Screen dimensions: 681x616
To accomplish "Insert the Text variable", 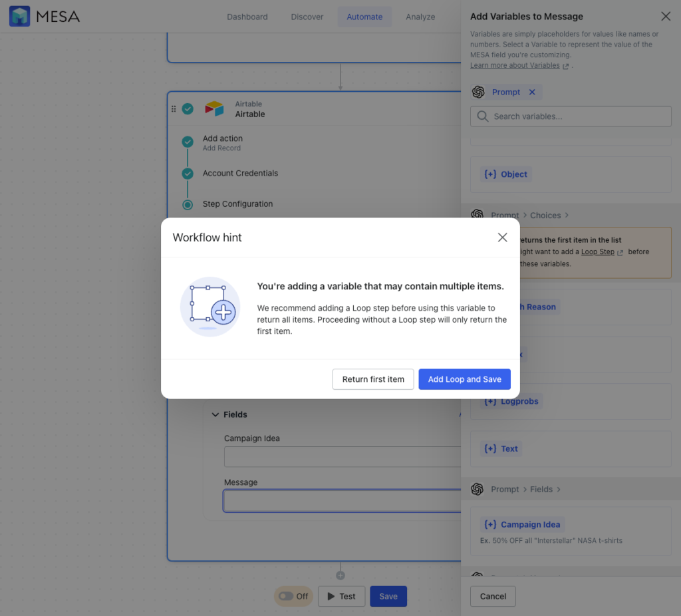I will point(501,449).
